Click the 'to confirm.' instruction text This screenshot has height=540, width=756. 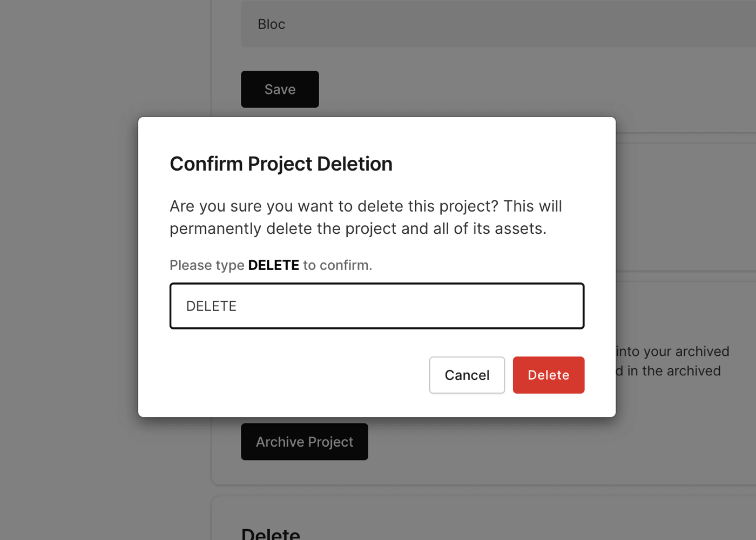click(337, 265)
